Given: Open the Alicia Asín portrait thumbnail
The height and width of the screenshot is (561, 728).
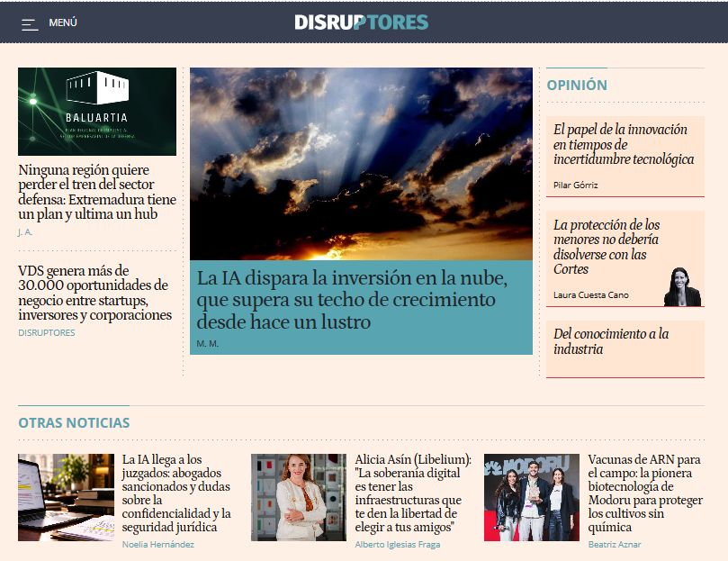Looking at the screenshot, I should click(x=299, y=497).
